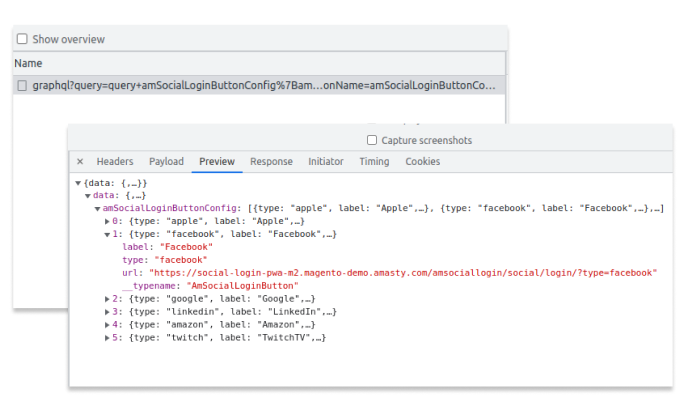
Task: View the Initiator tab
Action: (326, 161)
